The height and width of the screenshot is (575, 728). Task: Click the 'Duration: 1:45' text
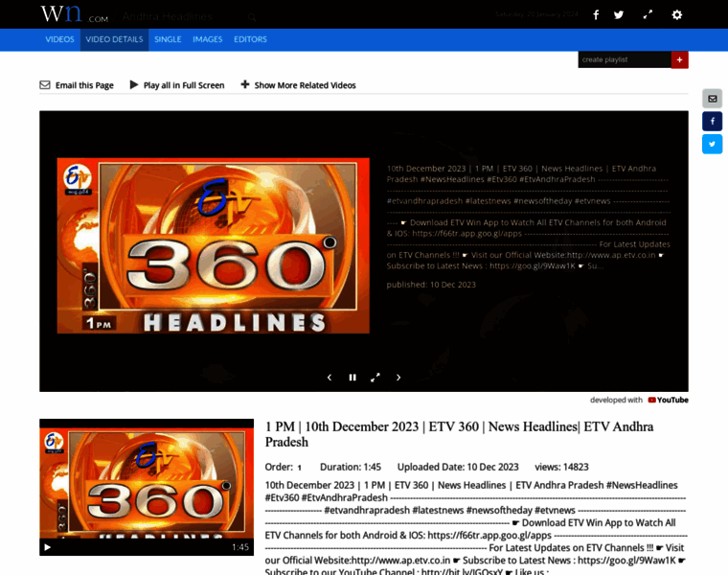(x=351, y=468)
